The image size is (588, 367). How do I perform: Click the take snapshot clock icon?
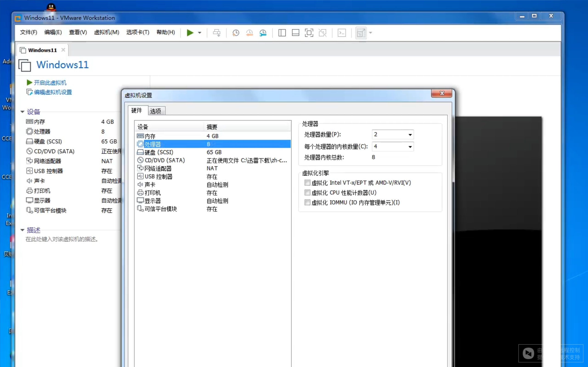point(235,33)
